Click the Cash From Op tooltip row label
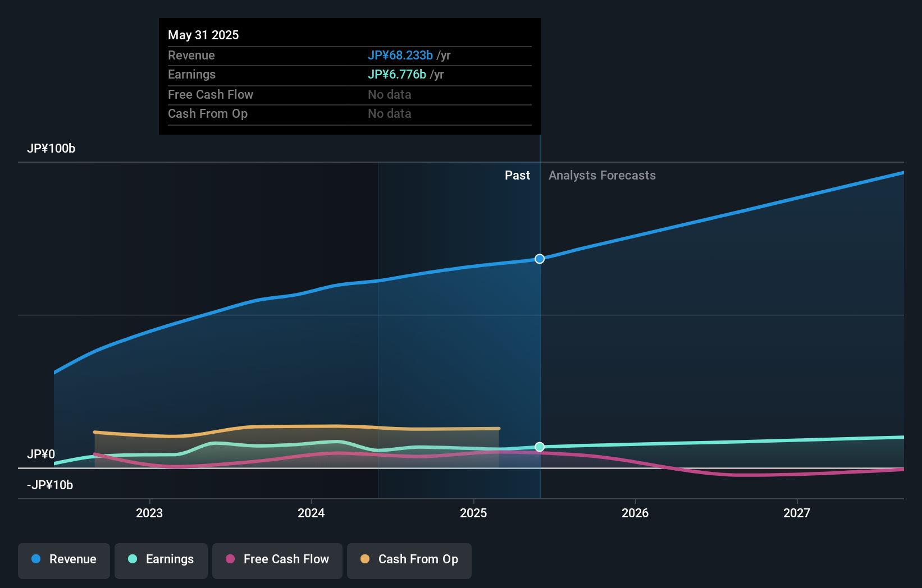The width and height of the screenshot is (922, 588). (208, 113)
